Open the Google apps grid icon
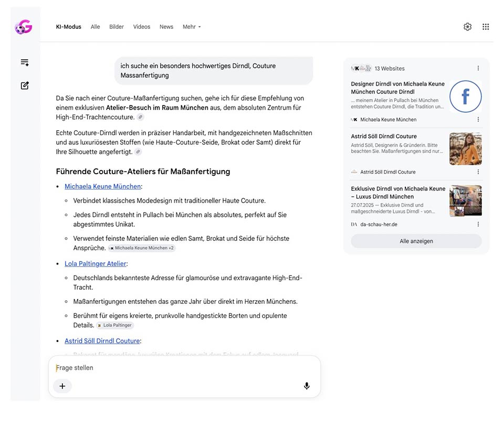Screen dimensions: 504x423 [x=486, y=27]
